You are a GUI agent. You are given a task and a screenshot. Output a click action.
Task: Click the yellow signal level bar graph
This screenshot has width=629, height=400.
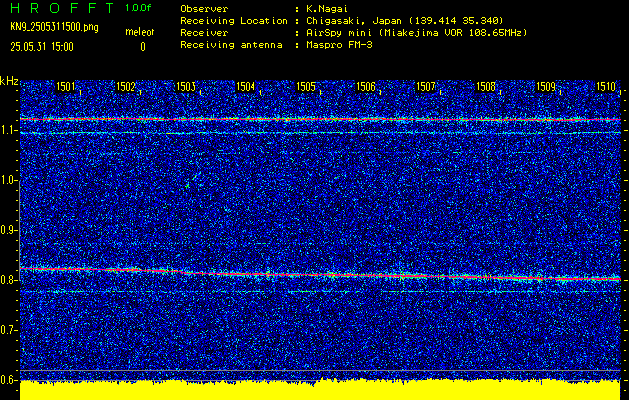coord(320,390)
